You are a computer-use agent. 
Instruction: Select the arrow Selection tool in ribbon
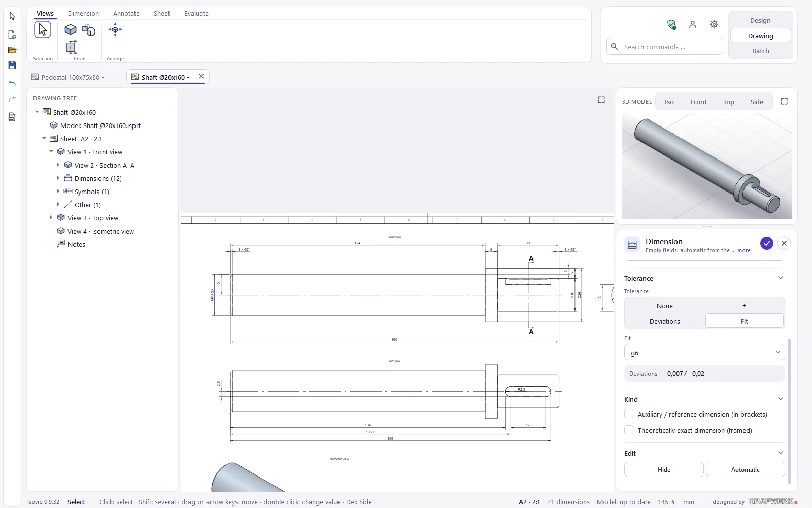pos(43,30)
